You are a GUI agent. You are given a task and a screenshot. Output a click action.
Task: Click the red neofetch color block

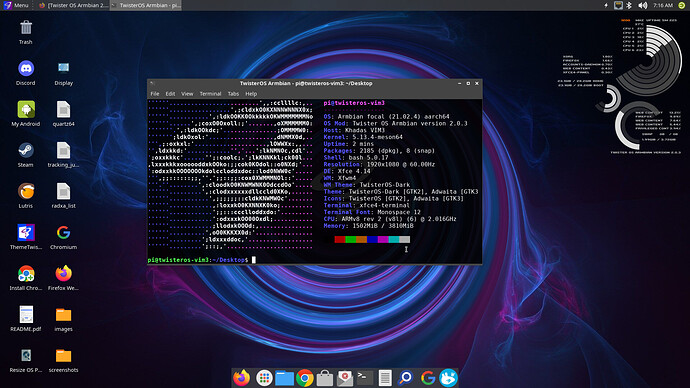pyautogui.click(x=340, y=239)
